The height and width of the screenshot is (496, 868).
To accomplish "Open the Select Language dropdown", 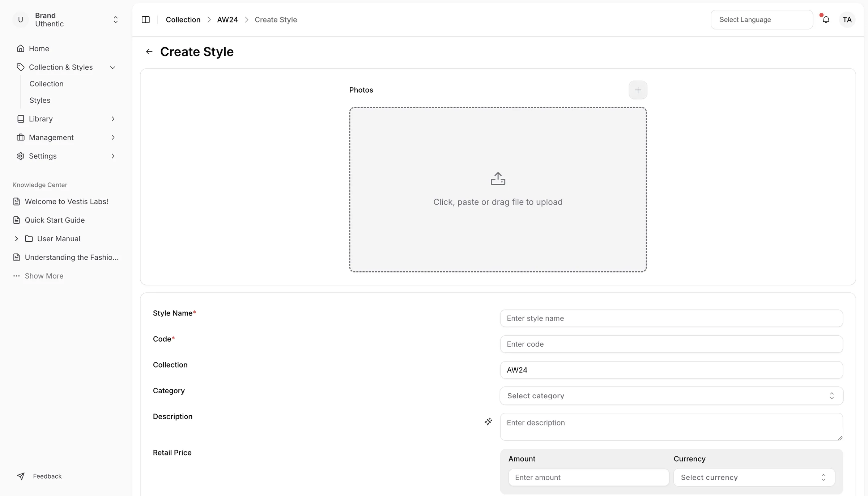I will click(x=762, y=20).
